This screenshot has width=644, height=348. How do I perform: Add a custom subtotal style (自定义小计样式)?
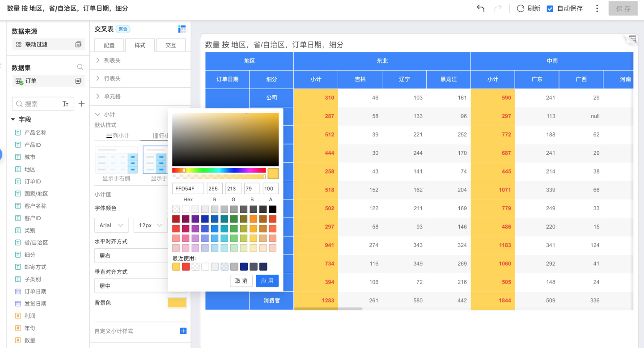point(183,331)
